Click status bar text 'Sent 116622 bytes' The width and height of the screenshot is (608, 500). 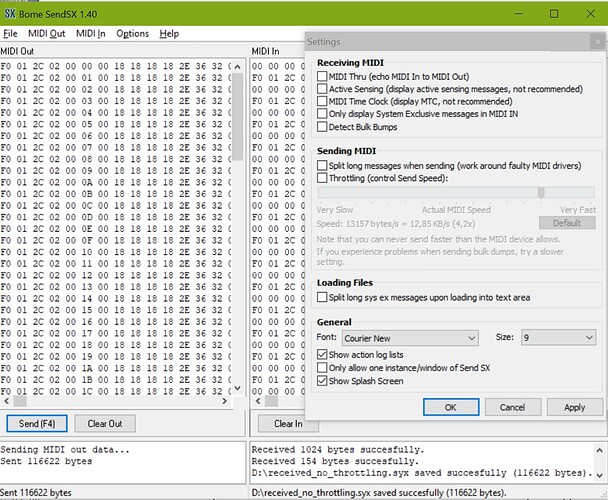pyautogui.click(x=36, y=493)
